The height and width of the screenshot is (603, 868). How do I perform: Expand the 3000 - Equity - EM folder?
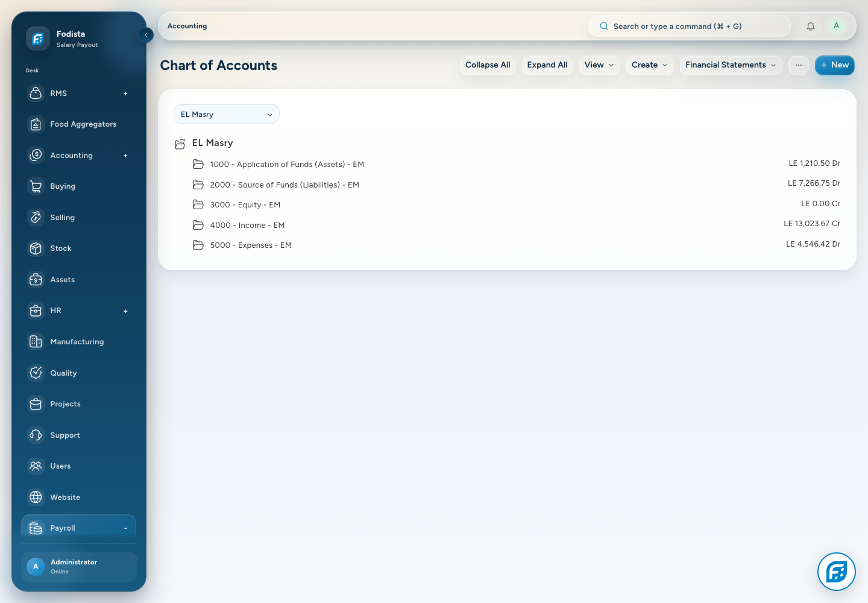(198, 204)
